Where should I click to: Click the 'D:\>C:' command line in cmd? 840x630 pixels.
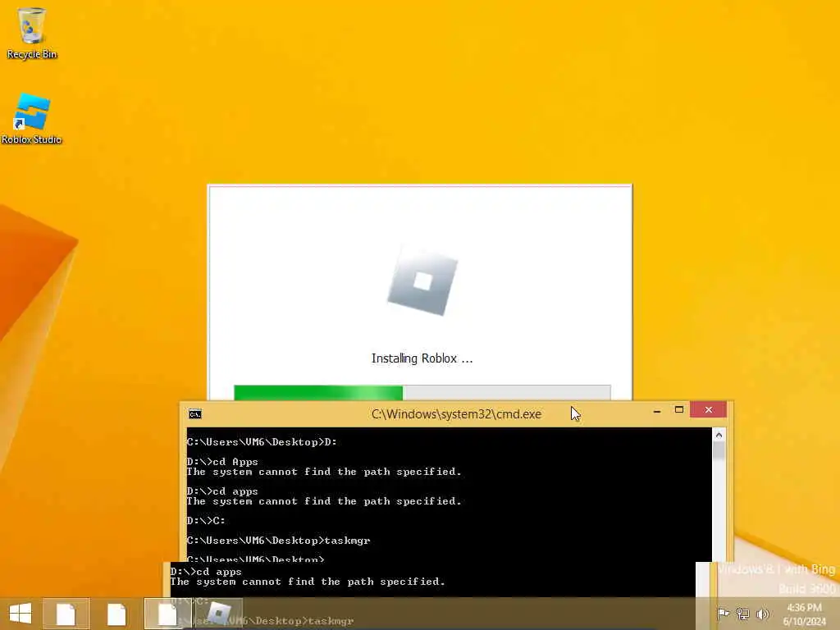pos(206,521)
